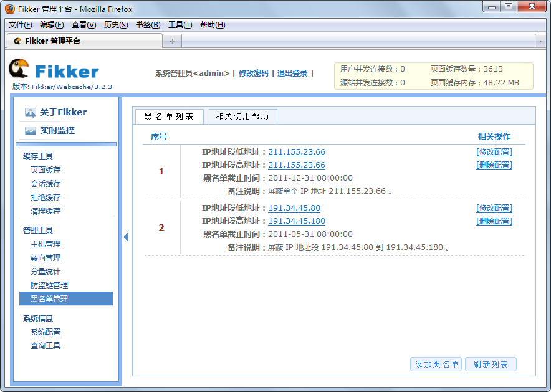Click the 修改密码 link
Image resolution: width=551 pixels, height=392 pixels.
253,74
